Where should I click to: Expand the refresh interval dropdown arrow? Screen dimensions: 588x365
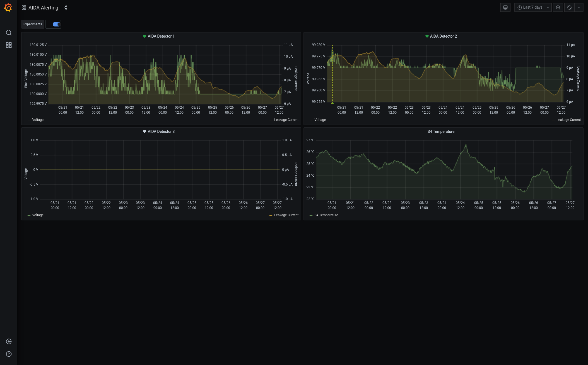pyautogui.click(x=579, y=8)
